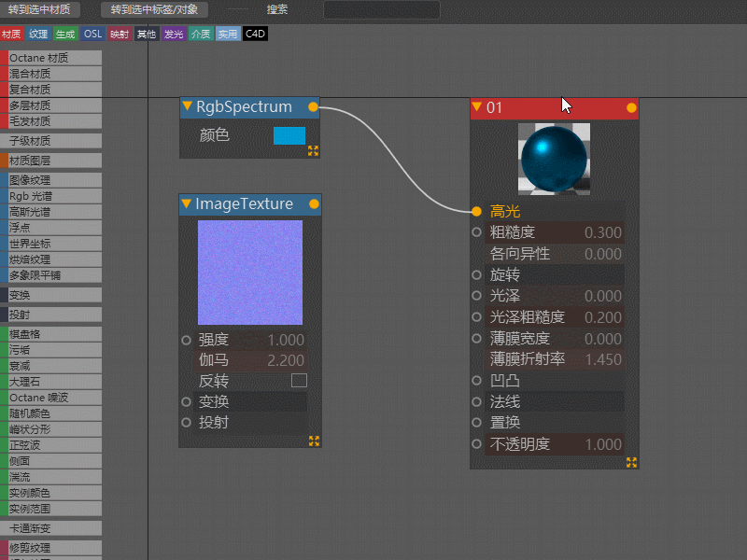
Task: Click the search input field
Action: [382, 9]
